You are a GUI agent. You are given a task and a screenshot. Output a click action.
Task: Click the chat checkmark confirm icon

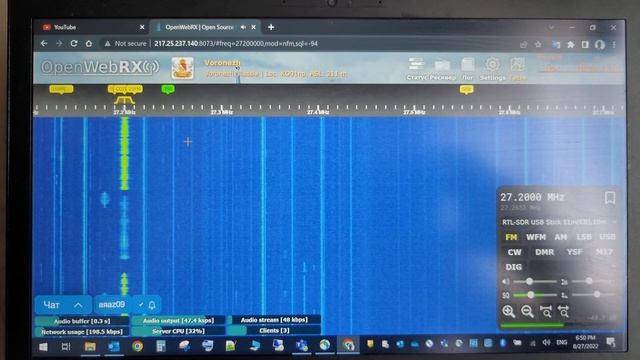pyautogui.click(x=141, y=304)
